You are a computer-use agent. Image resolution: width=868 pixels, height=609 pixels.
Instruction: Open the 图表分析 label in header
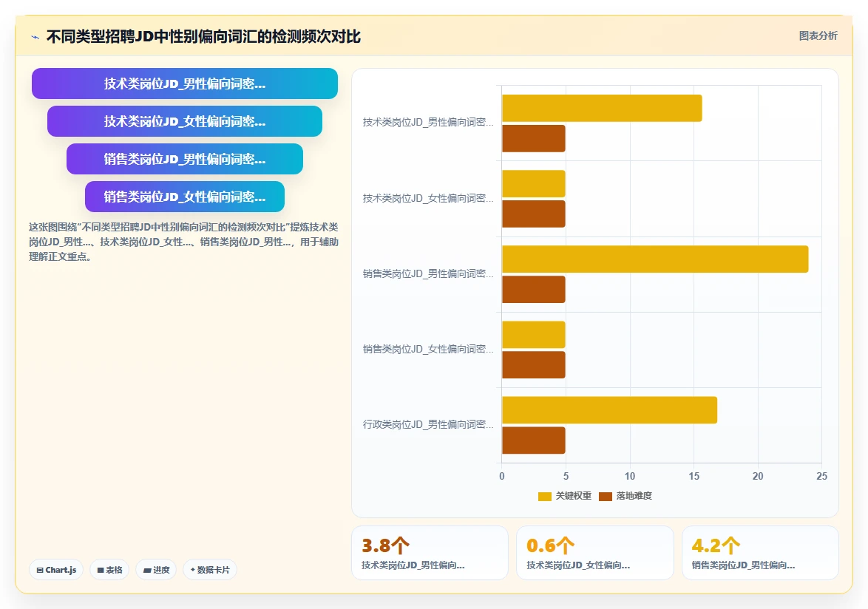(x=818, y=36)
